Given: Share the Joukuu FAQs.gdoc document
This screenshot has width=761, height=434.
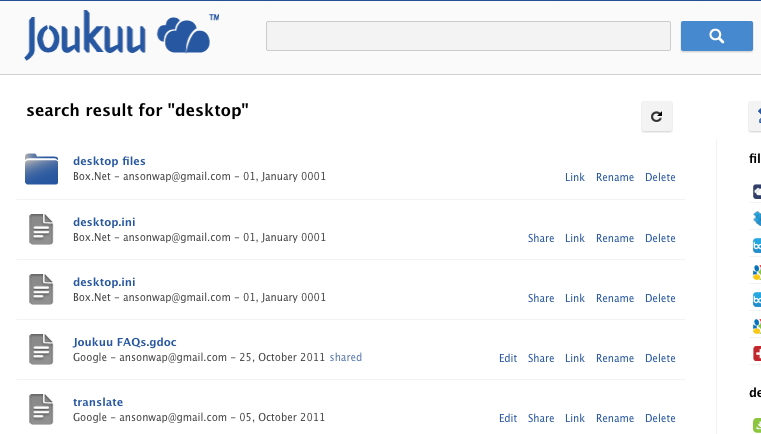Looking at the screenshot, I should (x=541, y=358).
